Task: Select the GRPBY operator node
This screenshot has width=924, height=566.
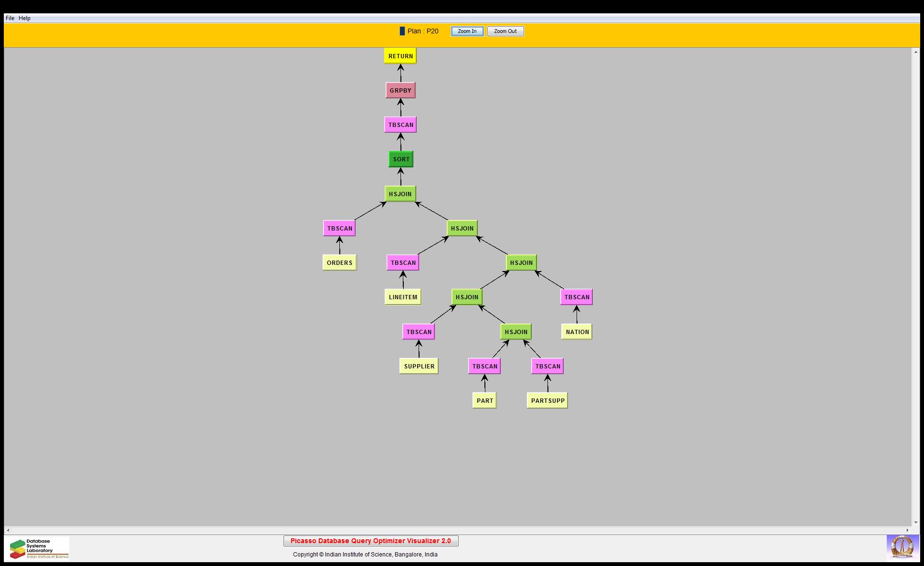Action: (x=400, y=90)
